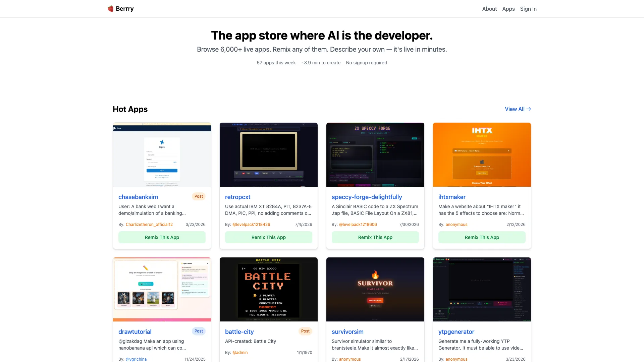Click the date 1/1/1970 on battle-city
This screenshot has height=362, width=644.
[305, 353]
